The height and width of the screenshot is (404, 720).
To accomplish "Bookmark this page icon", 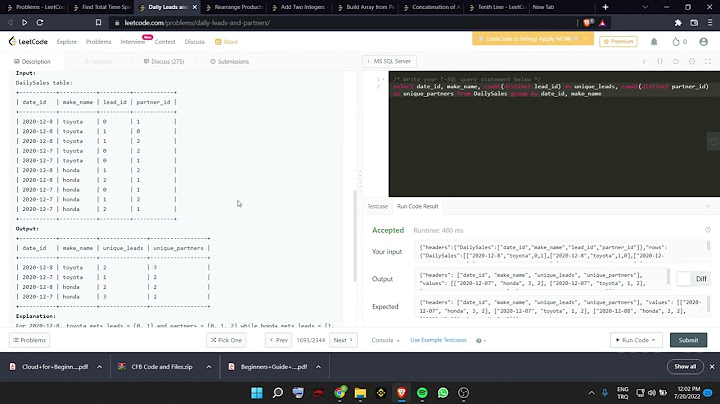I will coord(98,22).
